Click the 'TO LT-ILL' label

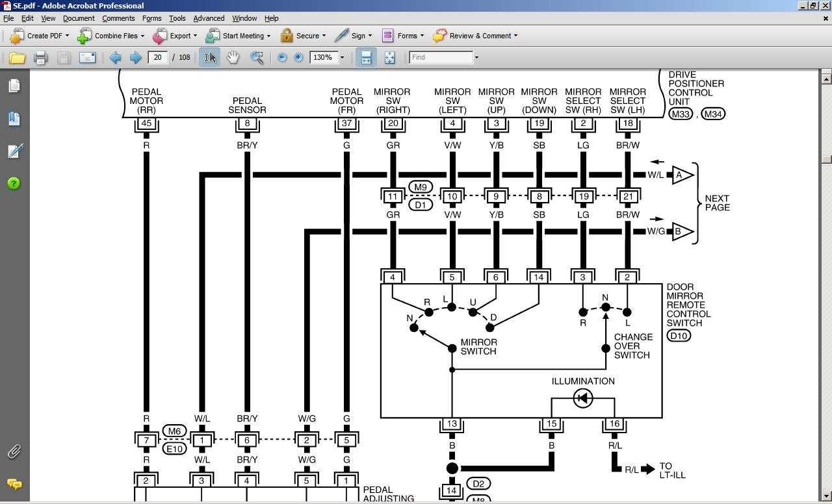[x=672, y=471]
